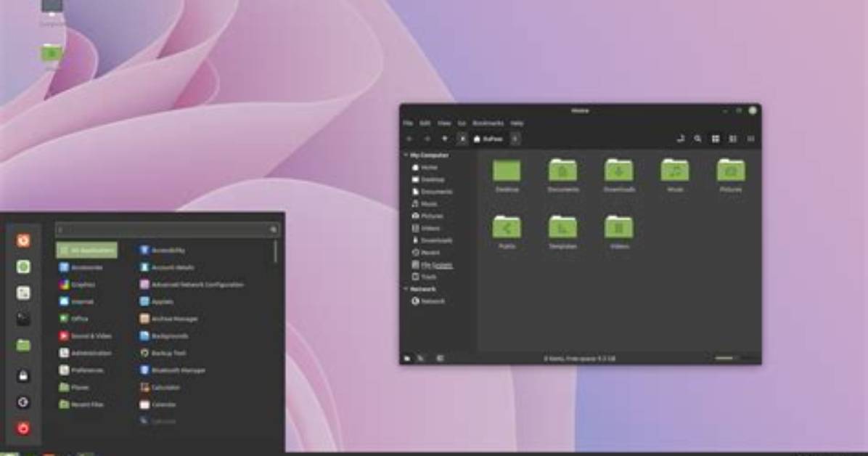
Task: Open the Bookmarks menu in file manager
Action: (x=488, y=123)
